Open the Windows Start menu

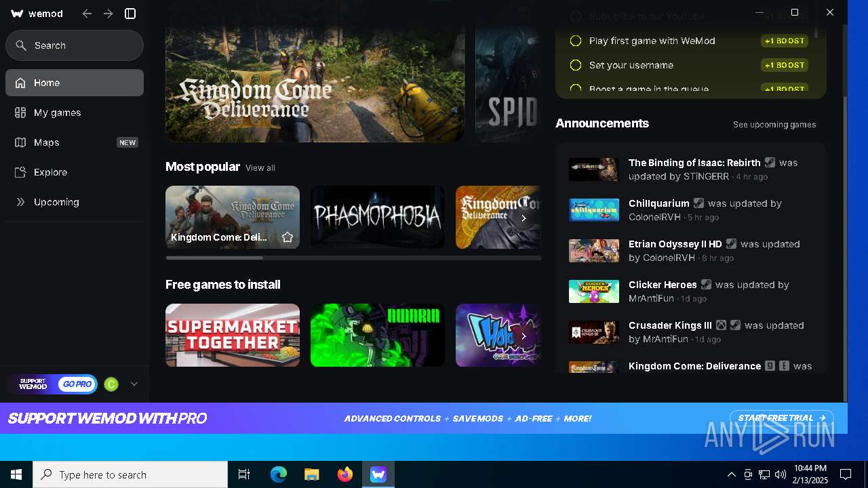(16, 474)
